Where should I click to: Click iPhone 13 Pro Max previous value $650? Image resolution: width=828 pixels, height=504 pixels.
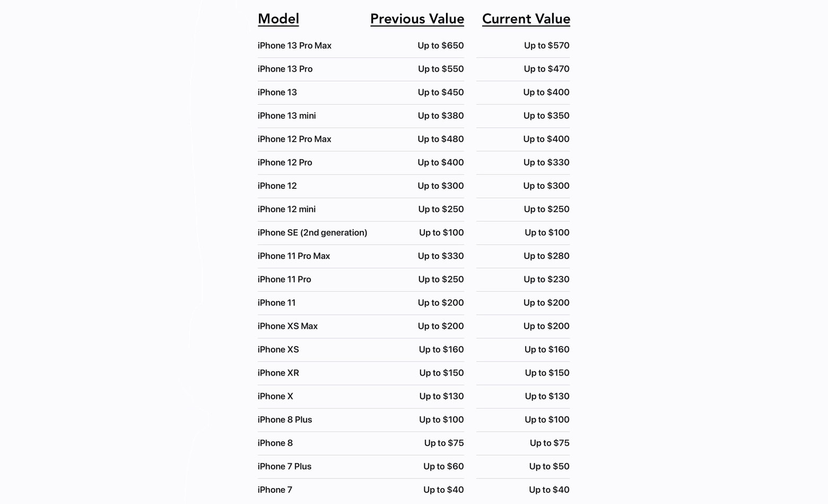coord(440,46)
